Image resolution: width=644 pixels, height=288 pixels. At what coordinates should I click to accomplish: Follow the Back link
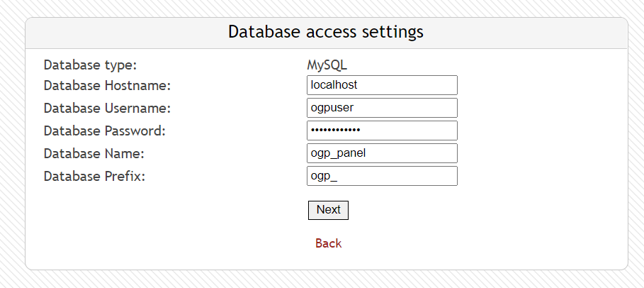pyautogui.click(x=328, y=243)
